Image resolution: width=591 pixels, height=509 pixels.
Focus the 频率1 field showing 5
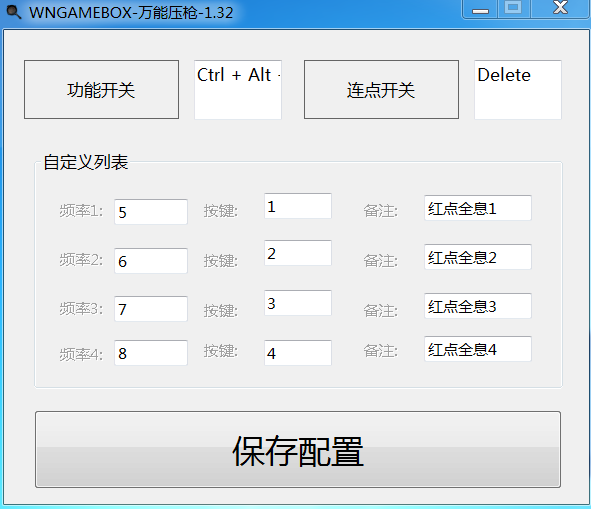click(x=151, y=212)
